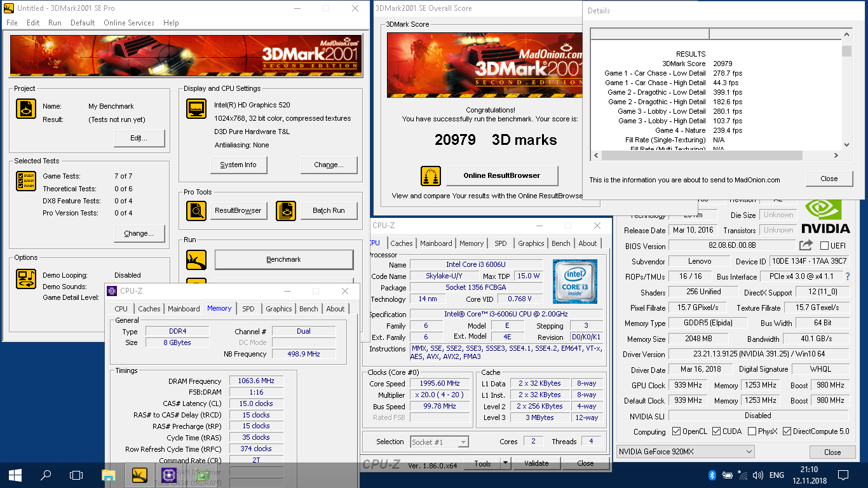Click the taskbar clock showing 21:10
The width and height of the screenshot is (868, 488).
(809, 470)
